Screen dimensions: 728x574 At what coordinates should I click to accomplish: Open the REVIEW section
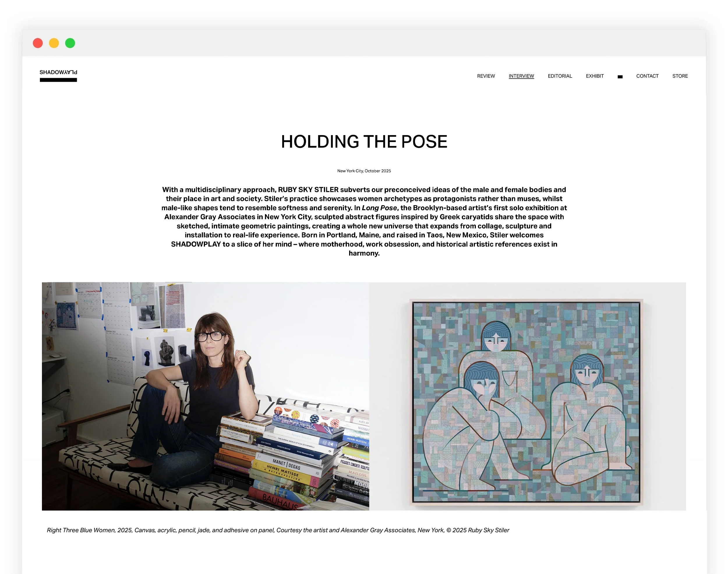click(485, 76)
